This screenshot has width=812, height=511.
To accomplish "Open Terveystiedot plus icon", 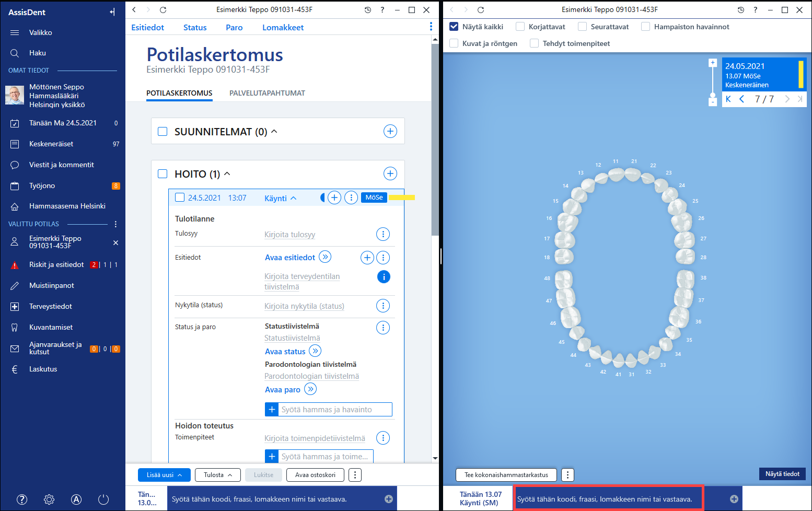I will (15, 307).
